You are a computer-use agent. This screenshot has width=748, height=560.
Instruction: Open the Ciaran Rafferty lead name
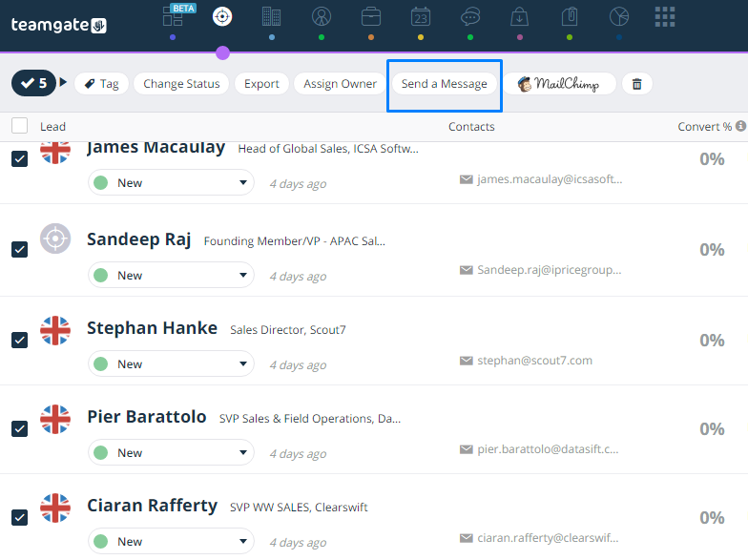pos(153,506)
